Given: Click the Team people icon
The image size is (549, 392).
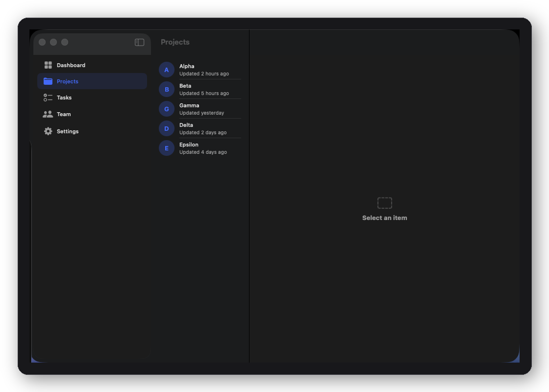Looking at the screenshot, I should (x=48, y=114).
